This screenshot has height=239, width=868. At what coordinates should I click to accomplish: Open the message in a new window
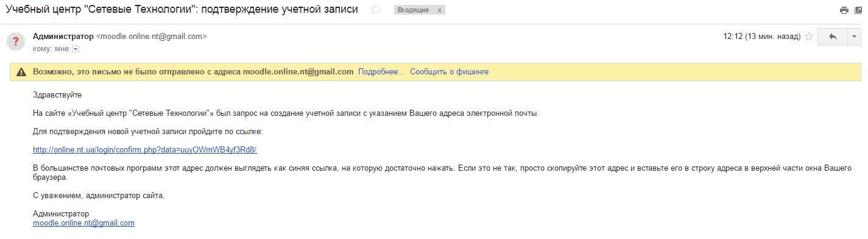(x=858, y=10)
